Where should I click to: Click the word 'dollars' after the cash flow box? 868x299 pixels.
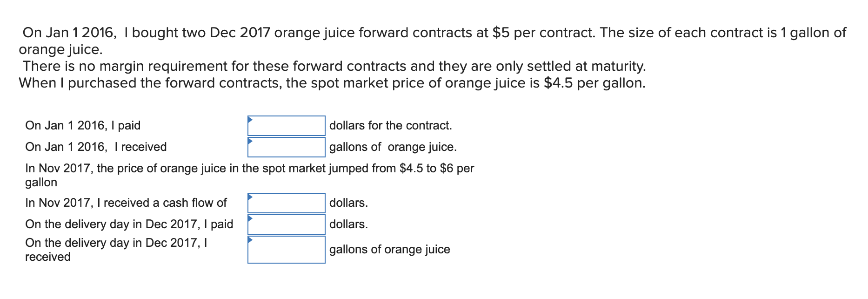348,203
